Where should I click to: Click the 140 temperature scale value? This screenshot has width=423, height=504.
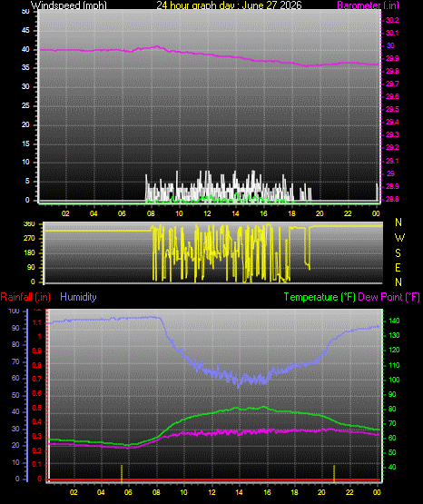(x=394, y=321)
